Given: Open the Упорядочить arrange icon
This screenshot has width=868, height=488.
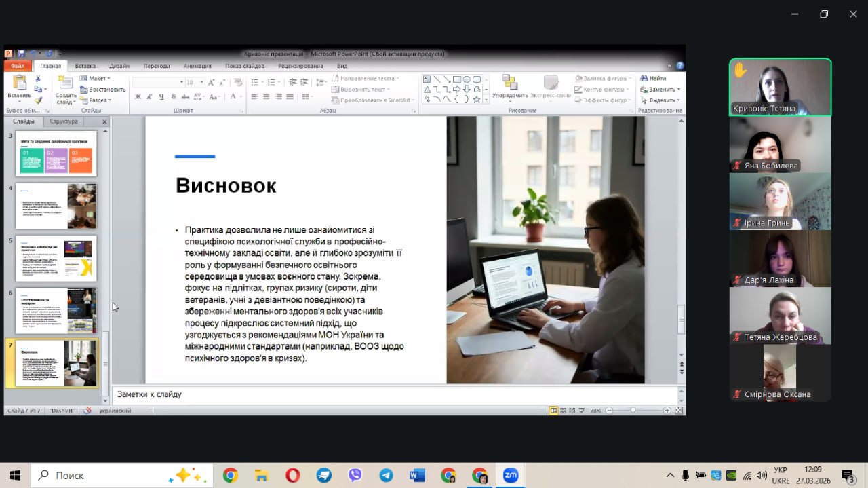Looking at the screenshot, I should 510,83.
